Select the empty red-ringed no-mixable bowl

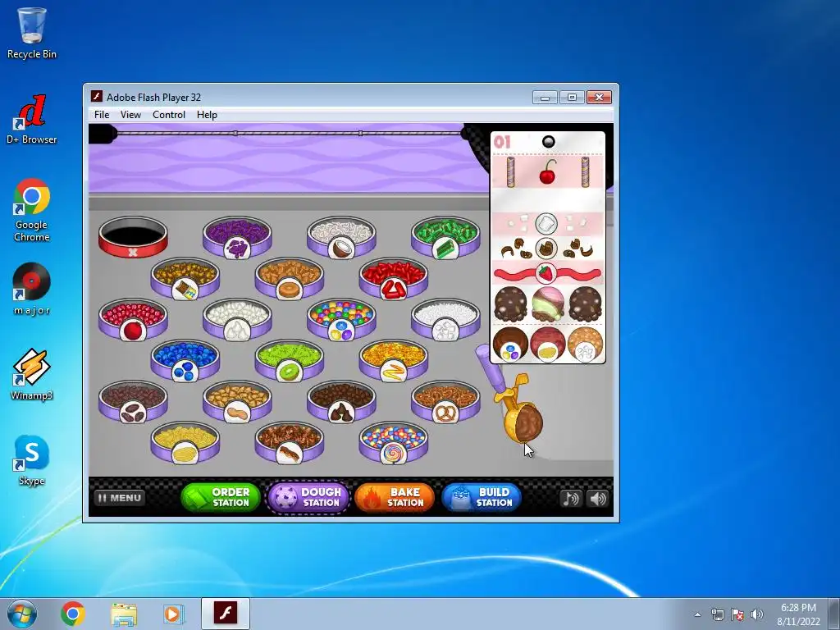click(133, 237)
